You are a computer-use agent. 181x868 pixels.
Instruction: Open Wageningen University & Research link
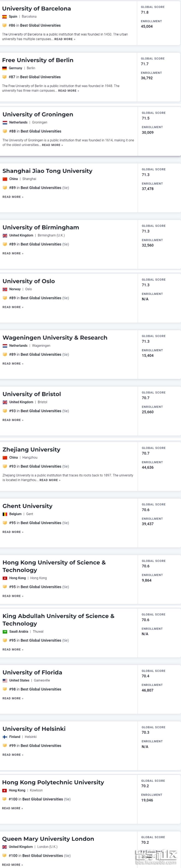click(55, 338)
